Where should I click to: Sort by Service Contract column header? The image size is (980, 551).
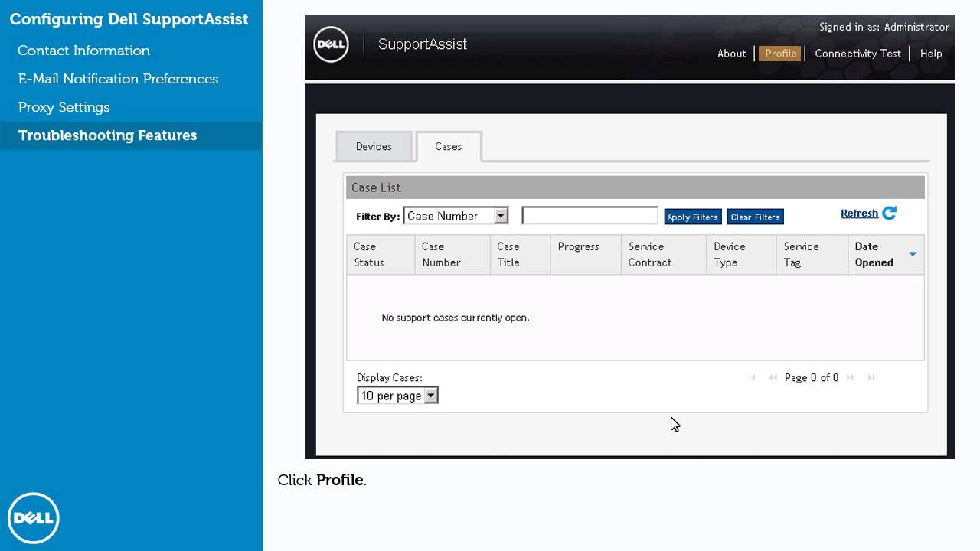pos(663,254)
